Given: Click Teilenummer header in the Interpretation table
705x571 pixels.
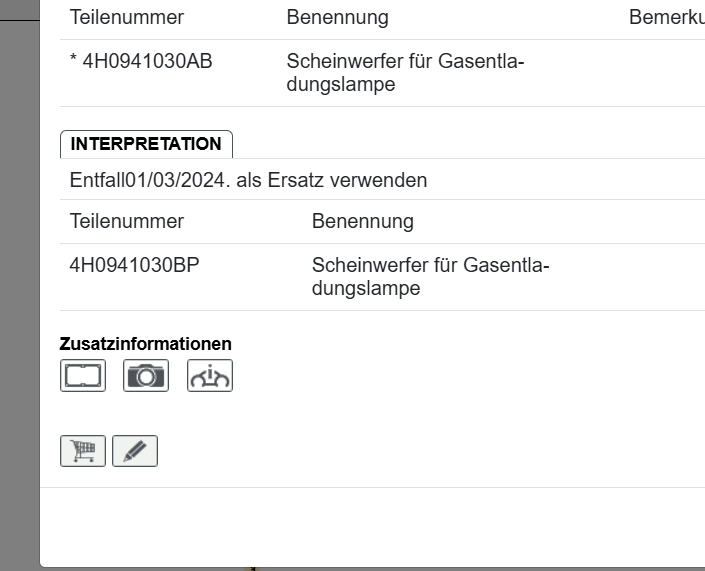Looking at the screenshot, I should click(127, 221).
